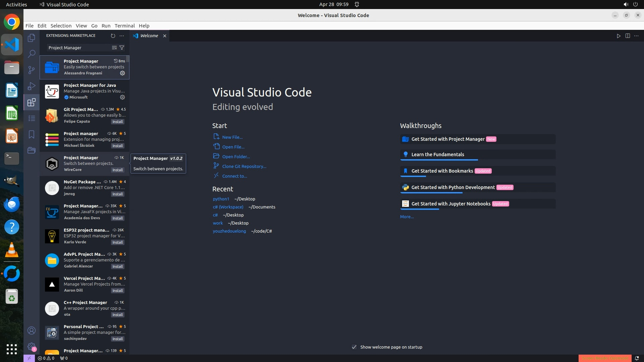Open the Terminal menu
The width and height of the screenshot is (644, 362).
pos(124,26)
